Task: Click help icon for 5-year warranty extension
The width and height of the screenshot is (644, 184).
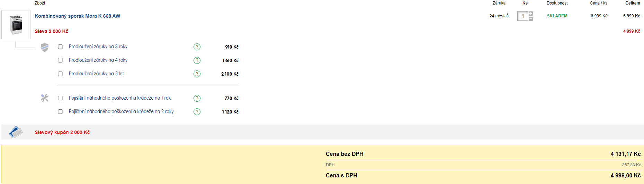Action: click(x=197, y=74)
